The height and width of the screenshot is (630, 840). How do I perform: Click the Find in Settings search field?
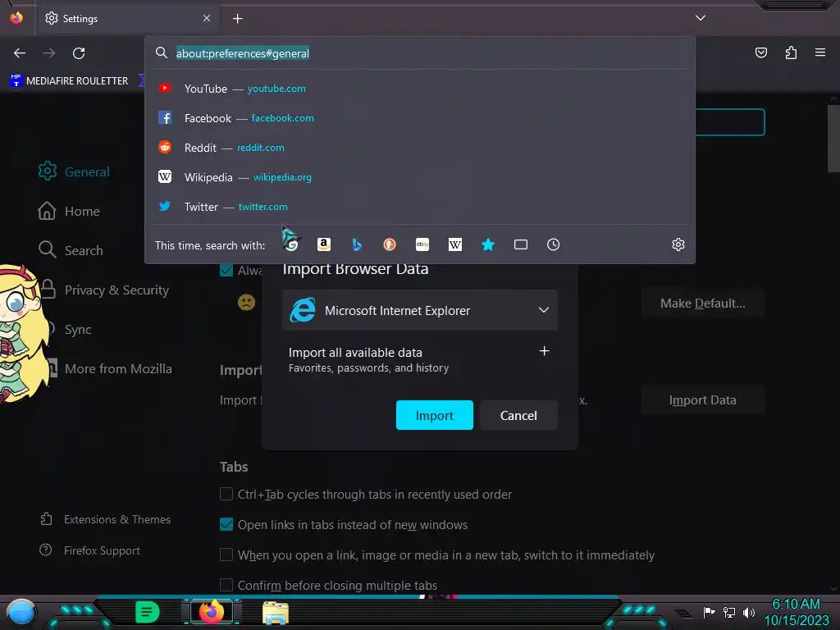(729, 122)
